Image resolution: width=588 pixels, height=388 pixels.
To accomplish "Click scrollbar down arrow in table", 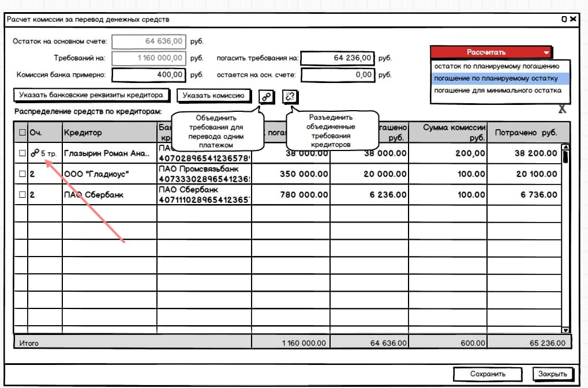I will tap(565, 330).
